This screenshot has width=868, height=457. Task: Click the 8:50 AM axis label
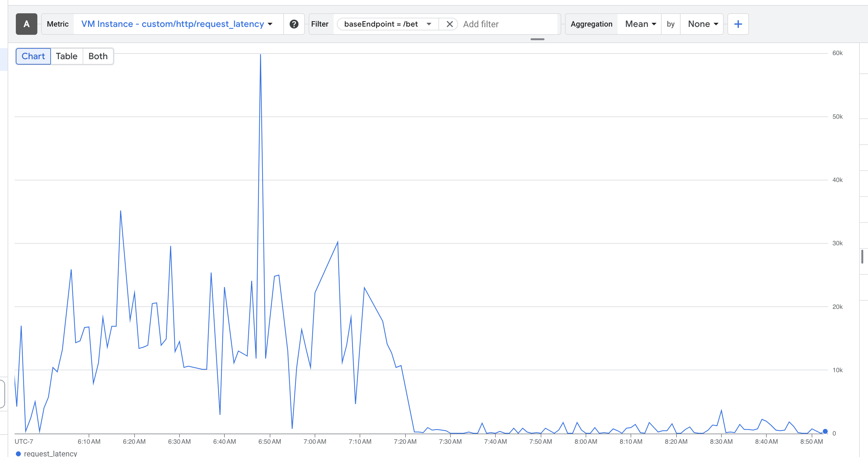[x=811, y=441]
